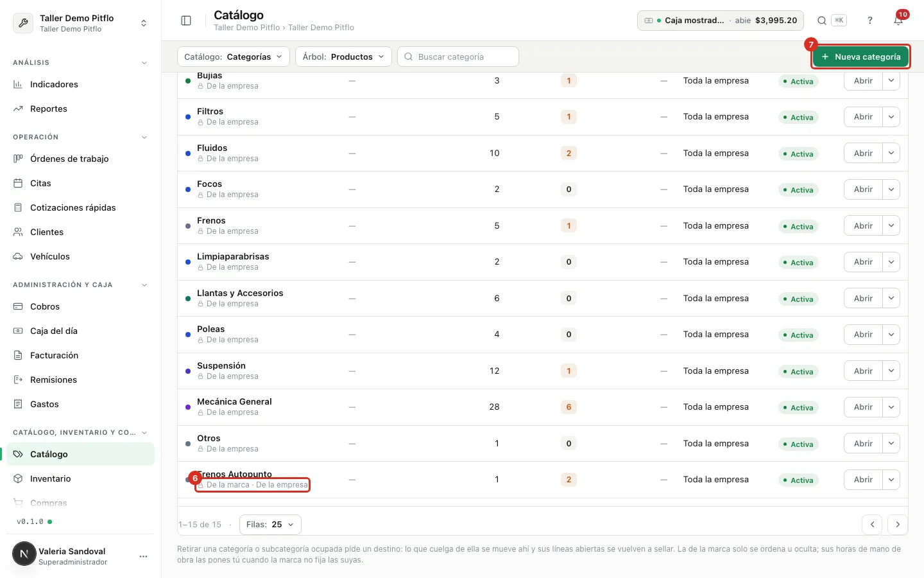Click the Limpiaparabrisas category name
This screenshot has height=578, width=924.
[x=233, y=256]
